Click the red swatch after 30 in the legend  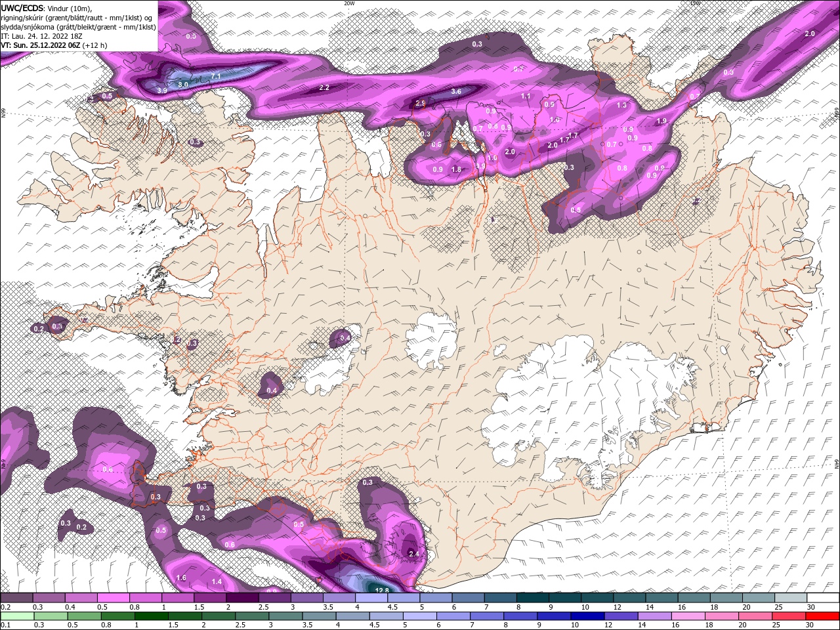(x=823, y=616)
